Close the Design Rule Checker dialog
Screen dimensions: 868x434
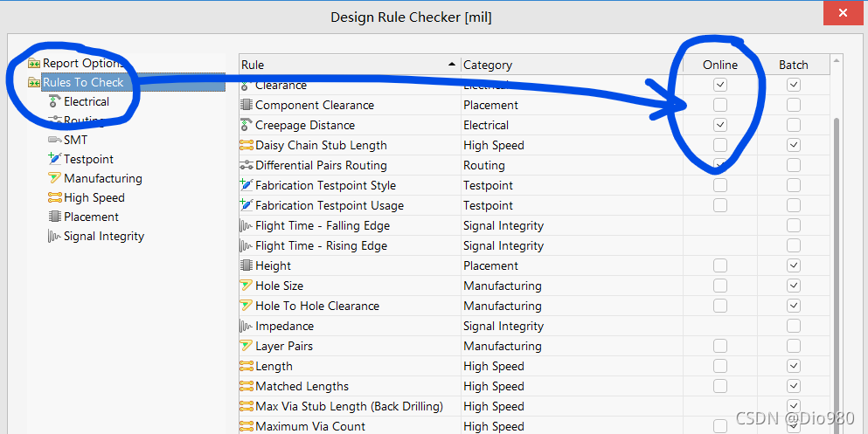(x=843, y=15)
